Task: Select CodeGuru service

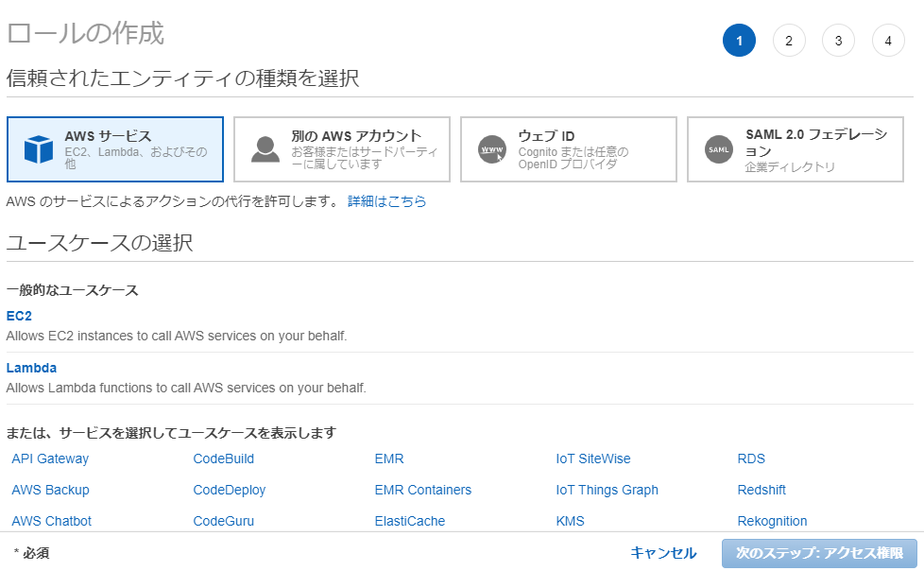Action: [x=223, y=522]
